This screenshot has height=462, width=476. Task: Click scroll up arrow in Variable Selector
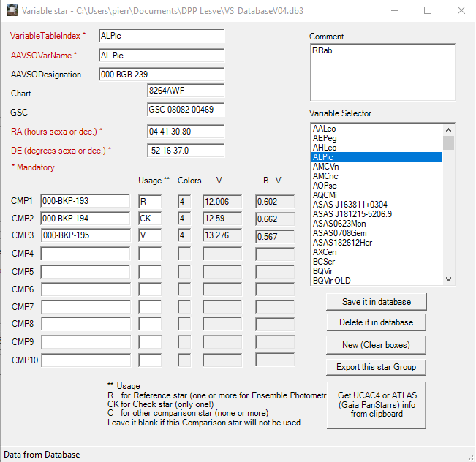click(449, 130)
